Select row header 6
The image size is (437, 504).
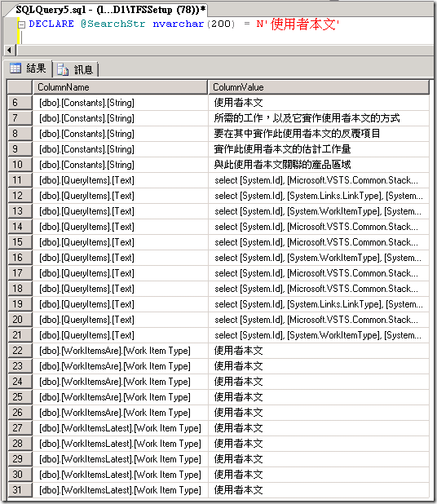(x=20, y=103)
